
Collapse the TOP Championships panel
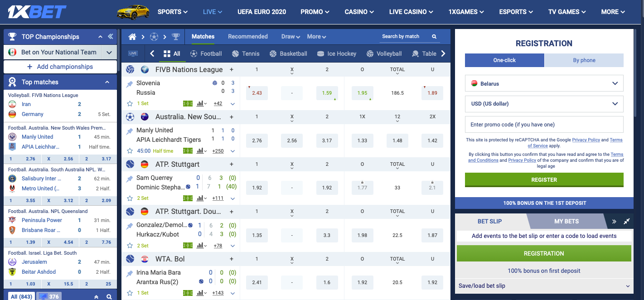click(101, 37)
